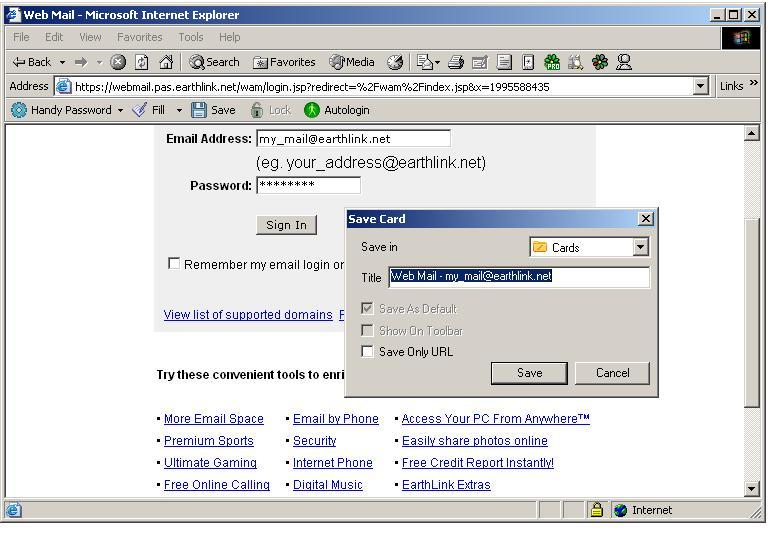Click the icon just before the green PRO flower
Image resolution: width=776 pixels, height=539 pixels.
tap(528, 62)
